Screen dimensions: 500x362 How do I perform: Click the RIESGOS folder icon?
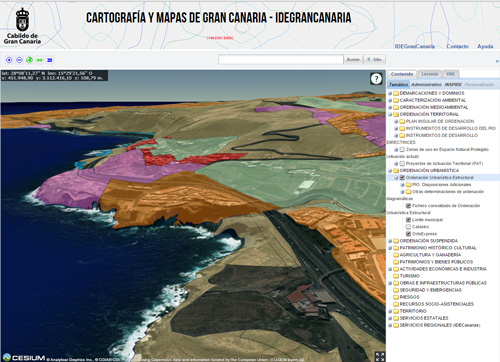pyautogui.click(x=396, y=297)
